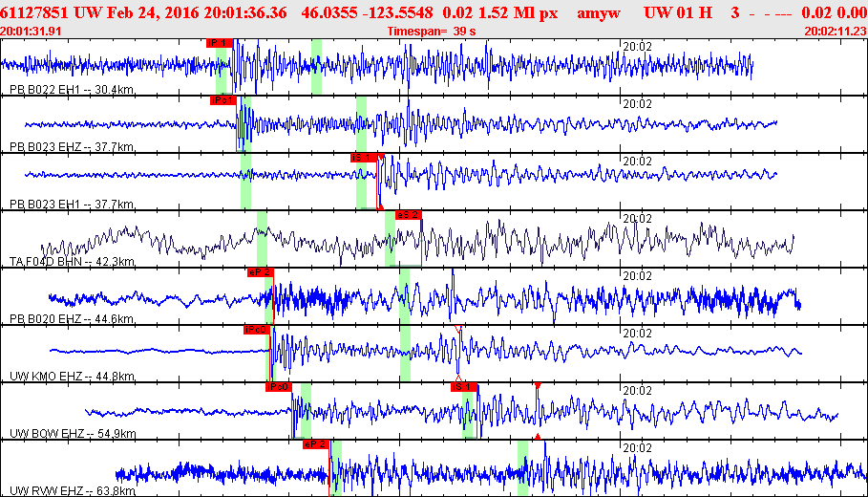This screenshot has height=497, width=868.
Task: Click event ID 61127851 in the header
Action: [35, 12]
